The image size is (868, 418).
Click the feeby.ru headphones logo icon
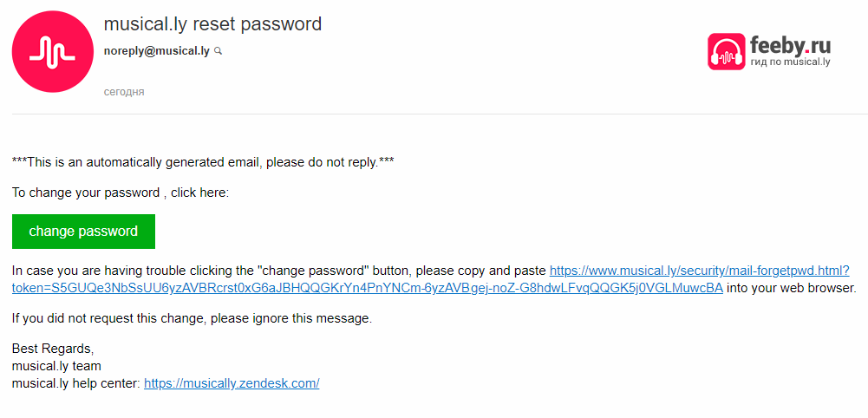click(726, 51)
